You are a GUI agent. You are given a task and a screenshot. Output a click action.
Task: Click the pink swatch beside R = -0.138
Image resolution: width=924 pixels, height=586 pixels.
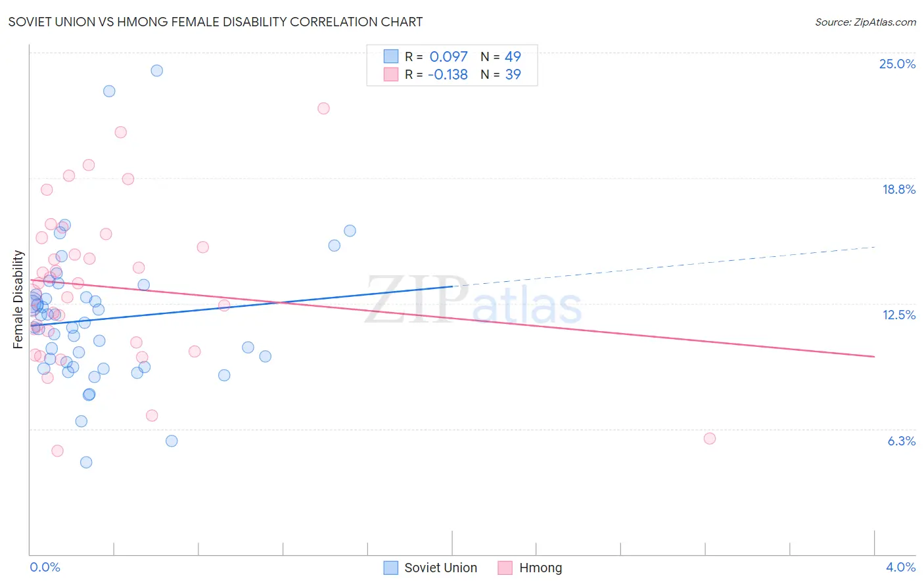click(391, 74)
